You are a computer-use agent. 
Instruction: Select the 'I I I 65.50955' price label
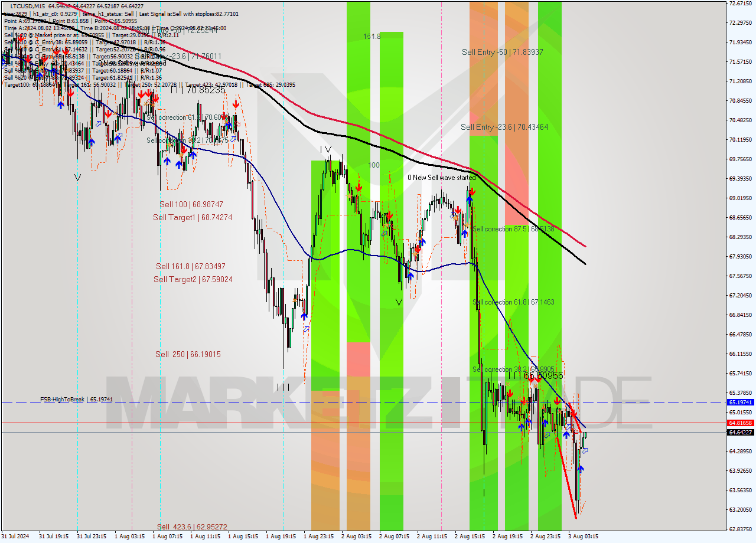536,375
